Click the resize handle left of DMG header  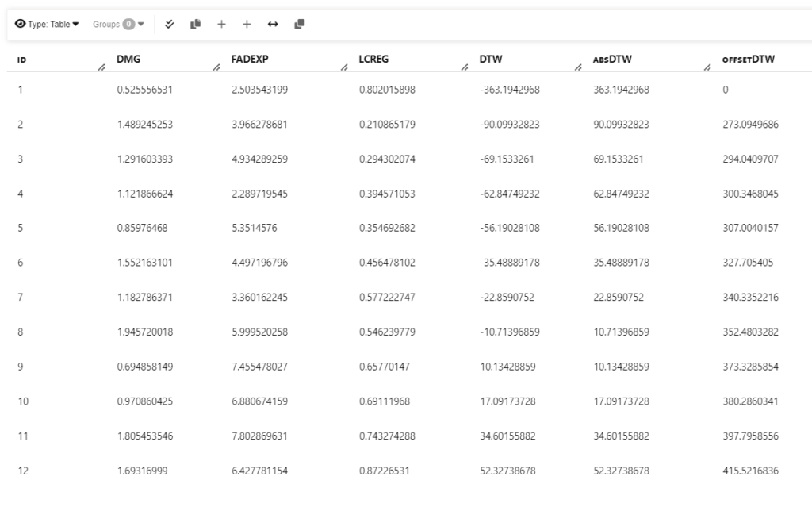point(101,67)
